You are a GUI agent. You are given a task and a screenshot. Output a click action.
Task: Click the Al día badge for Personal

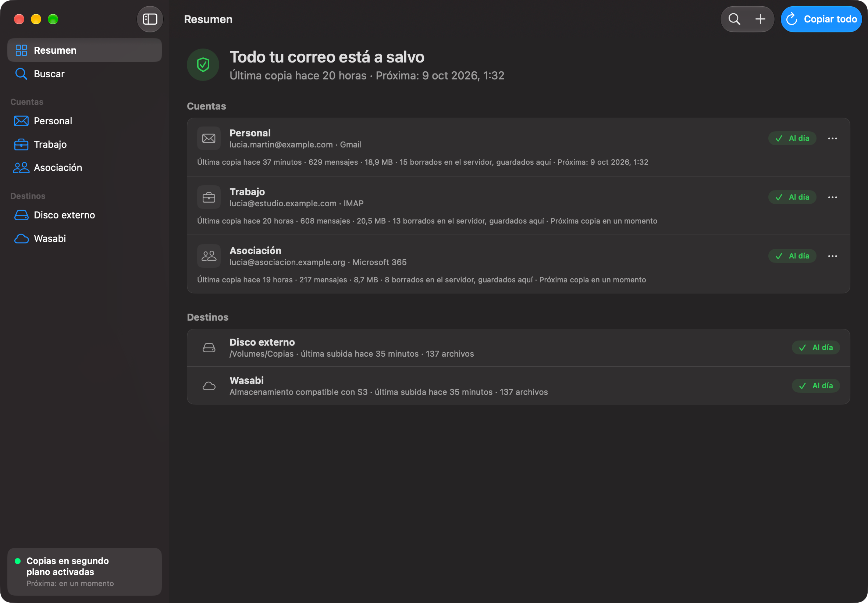pyautogui.click(x=793, y=138)
